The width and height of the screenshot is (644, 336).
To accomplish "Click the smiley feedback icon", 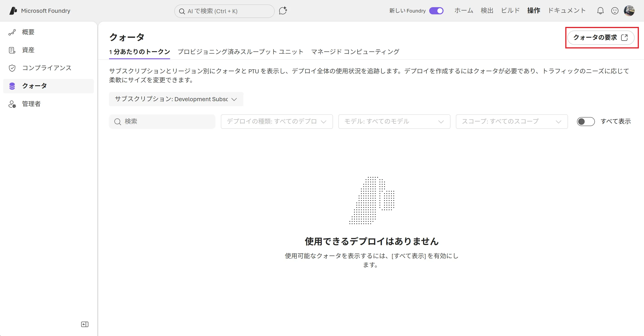I will point(615,11).
